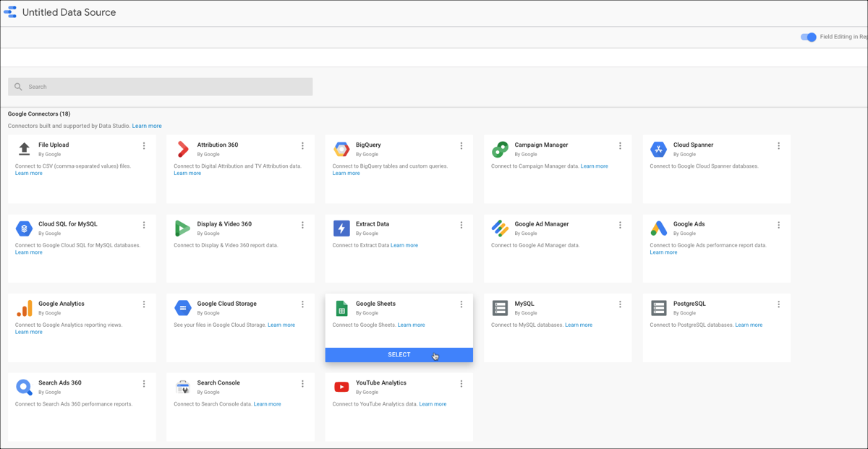Click Learn more beside Data Studio description

pyautogui.click(x=147, y=126)
